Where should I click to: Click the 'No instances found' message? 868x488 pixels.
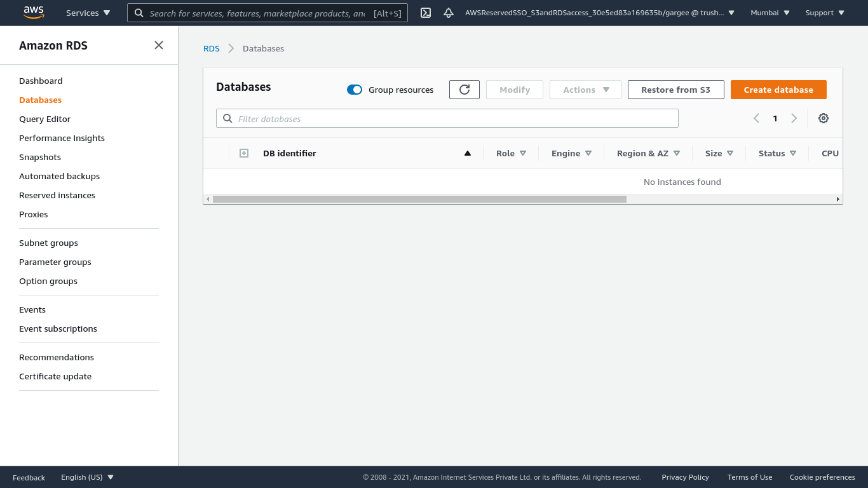pos(682,182)
